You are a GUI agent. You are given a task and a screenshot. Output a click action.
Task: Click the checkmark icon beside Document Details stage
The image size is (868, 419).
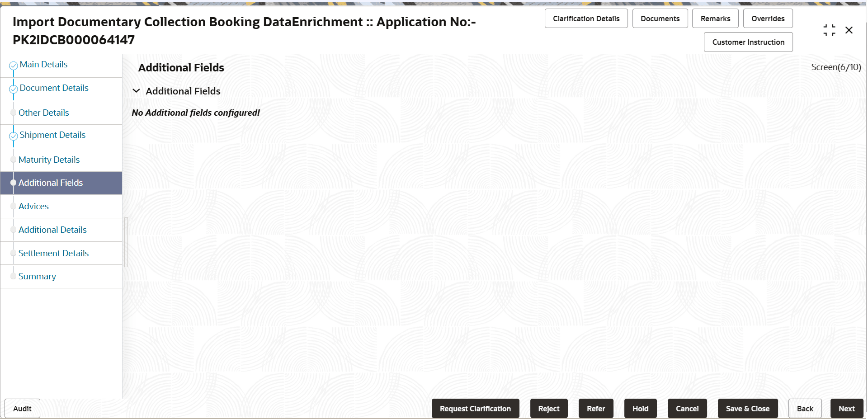13,89
